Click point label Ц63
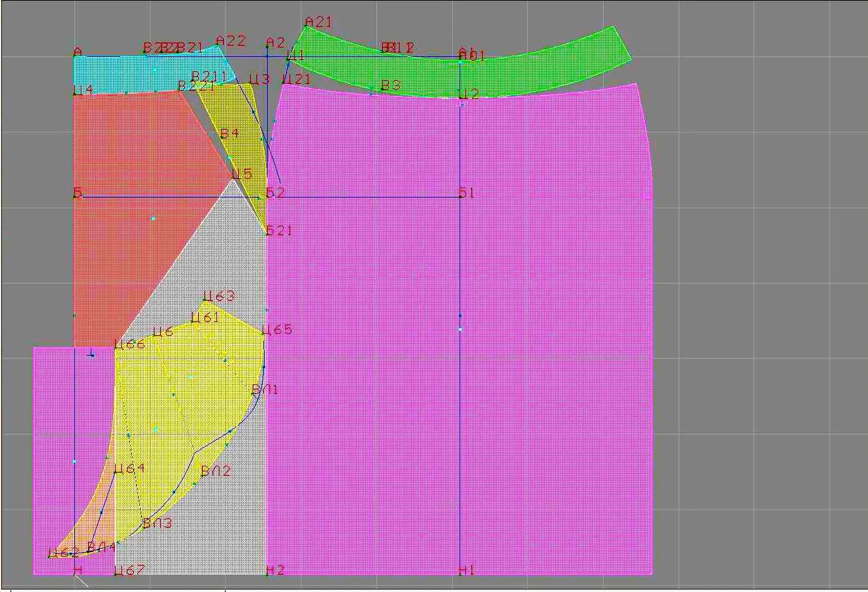This screenshot has height=592, width=868. (x=220, y=296)
